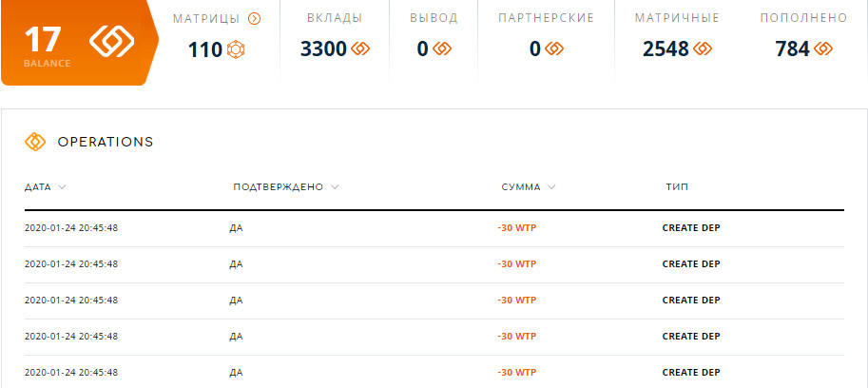Image resolution: width=868 pixels, height=388 pixels.
Task: Click the coin icon under ПАРТНЕРСКИЕ
Action: (553, 49)
